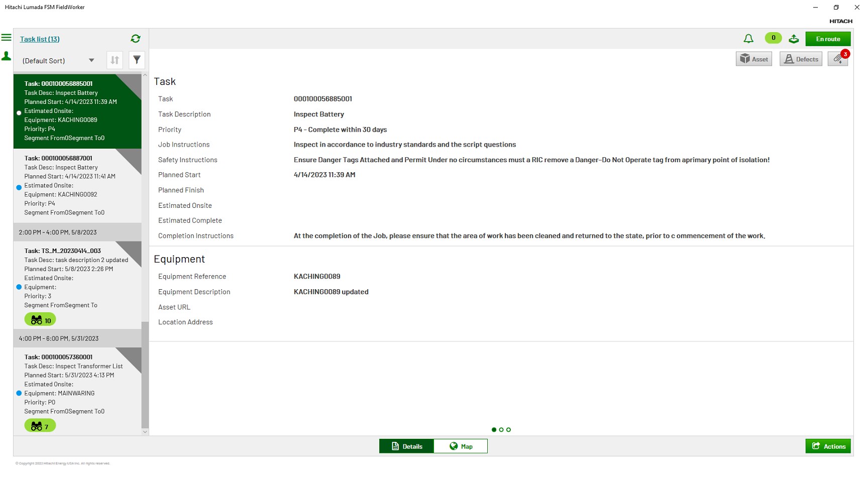Click the Task Description value Inspect Battery

click(319, 114)
